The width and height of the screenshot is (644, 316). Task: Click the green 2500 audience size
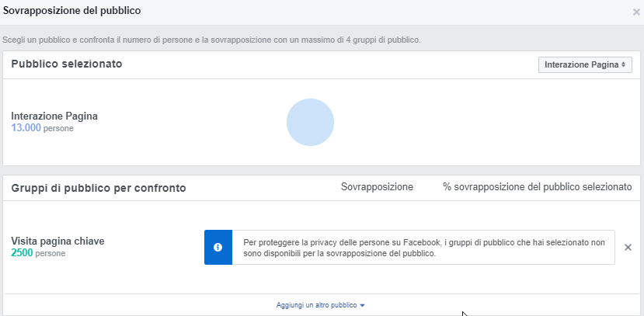(x=22, y=253)
